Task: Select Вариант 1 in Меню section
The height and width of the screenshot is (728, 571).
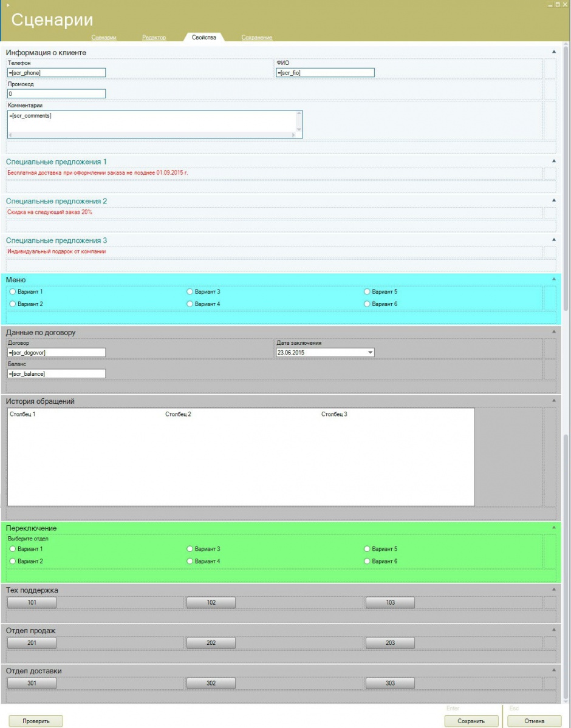Action: 12,292
